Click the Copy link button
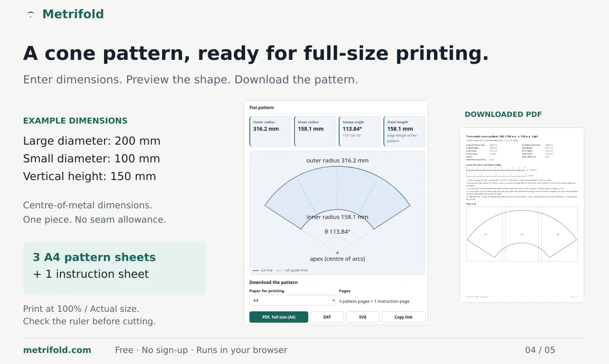609x364 pixels. [403, 317]
